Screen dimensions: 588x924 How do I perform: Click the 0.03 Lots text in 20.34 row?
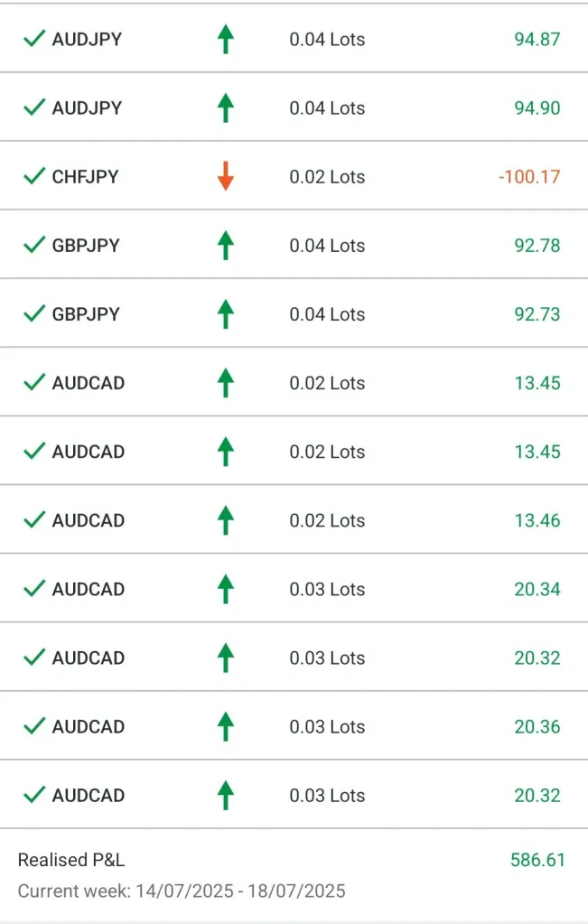pos(327,589)
